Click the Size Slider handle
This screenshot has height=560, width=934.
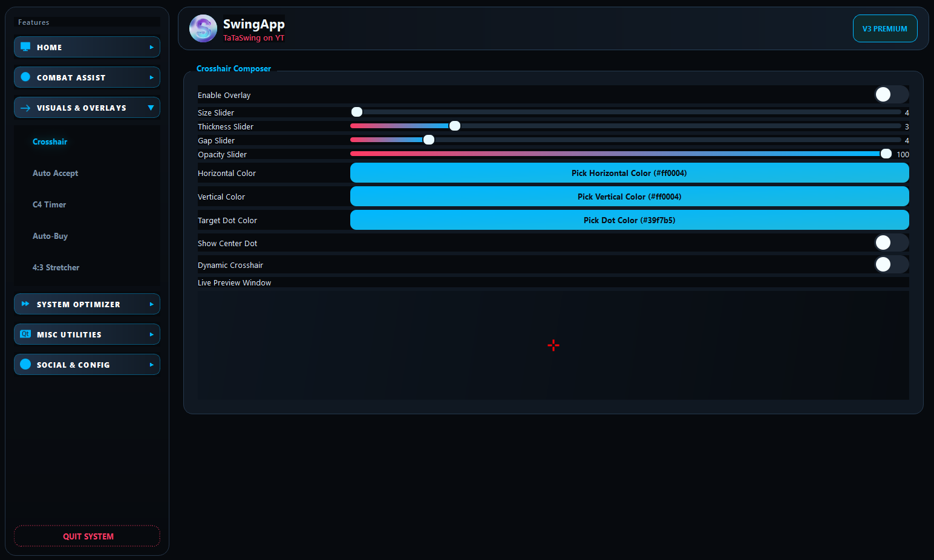click(x=357, y=112)
